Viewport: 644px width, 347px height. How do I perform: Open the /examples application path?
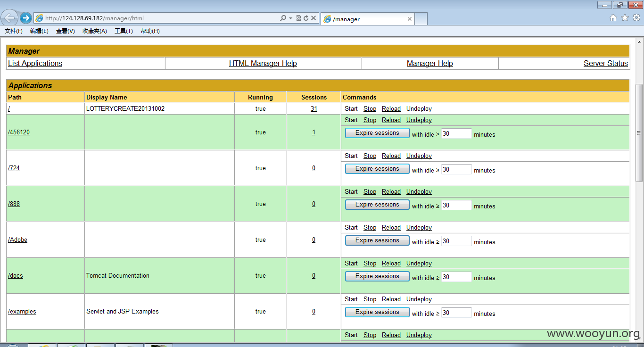click(22, 312)
